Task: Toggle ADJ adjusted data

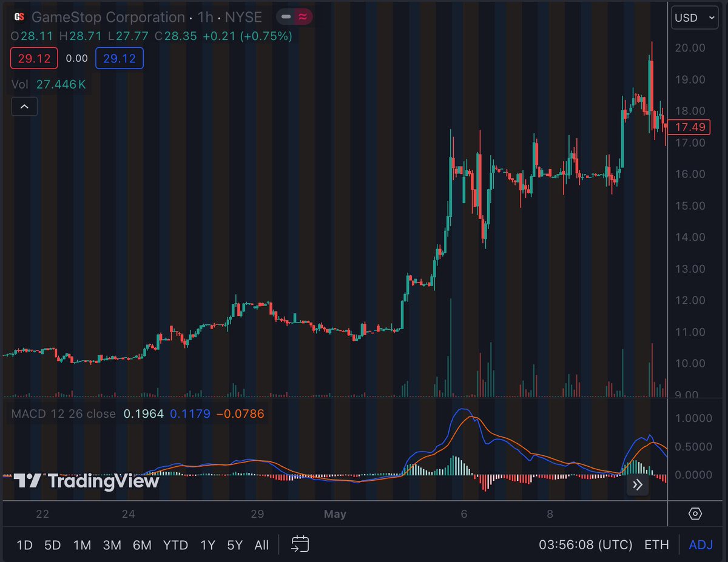Action: [701, 545]
